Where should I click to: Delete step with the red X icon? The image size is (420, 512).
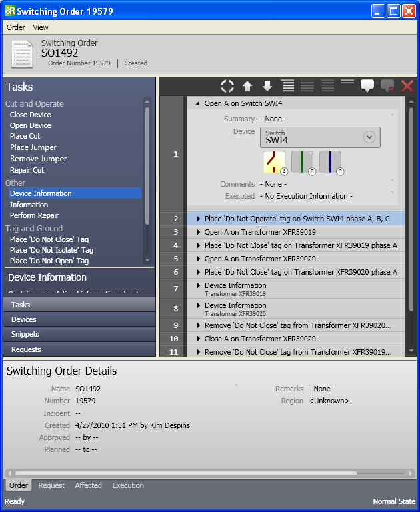tap(407, 86)
